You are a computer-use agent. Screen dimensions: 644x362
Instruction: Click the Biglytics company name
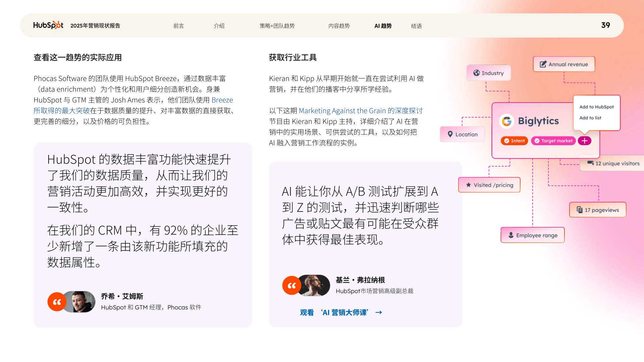(x=538, y=121)
